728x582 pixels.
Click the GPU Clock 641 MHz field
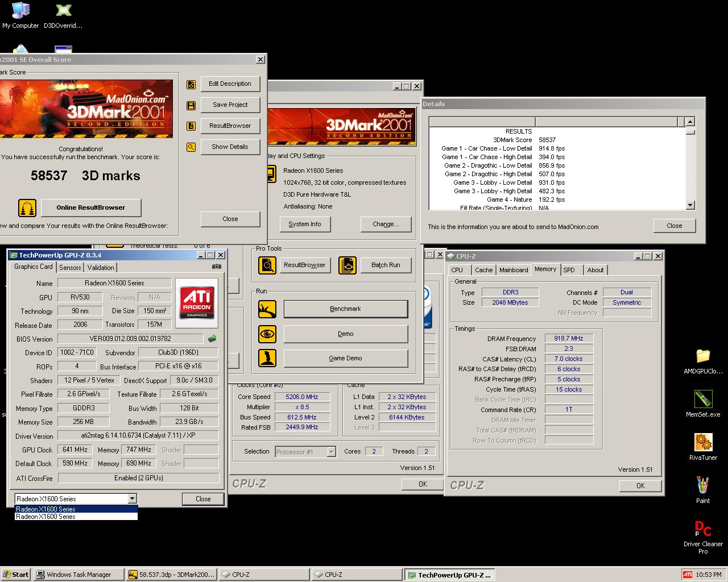pos(75,450)
